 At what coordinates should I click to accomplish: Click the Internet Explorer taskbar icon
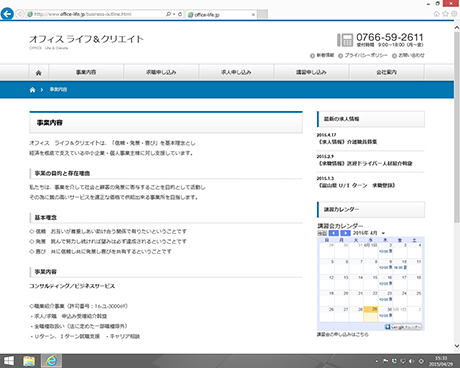[51, 361]
